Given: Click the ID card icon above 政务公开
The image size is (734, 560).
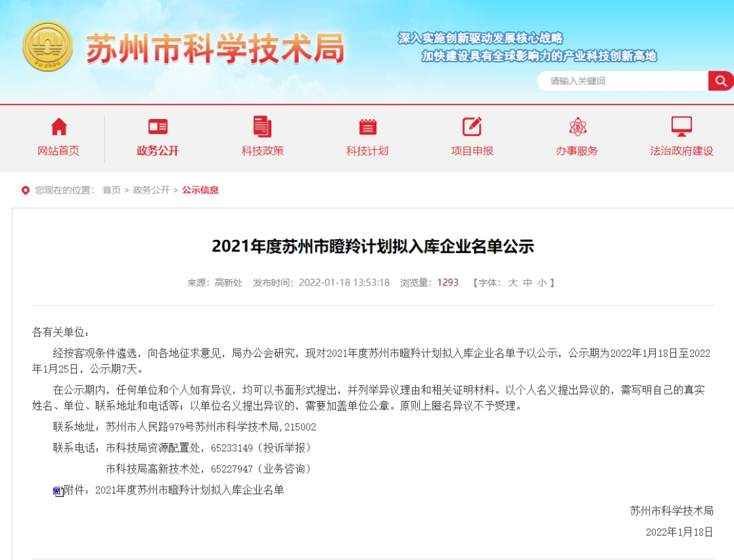Looking at the screenshot, I should click(158, 126).
